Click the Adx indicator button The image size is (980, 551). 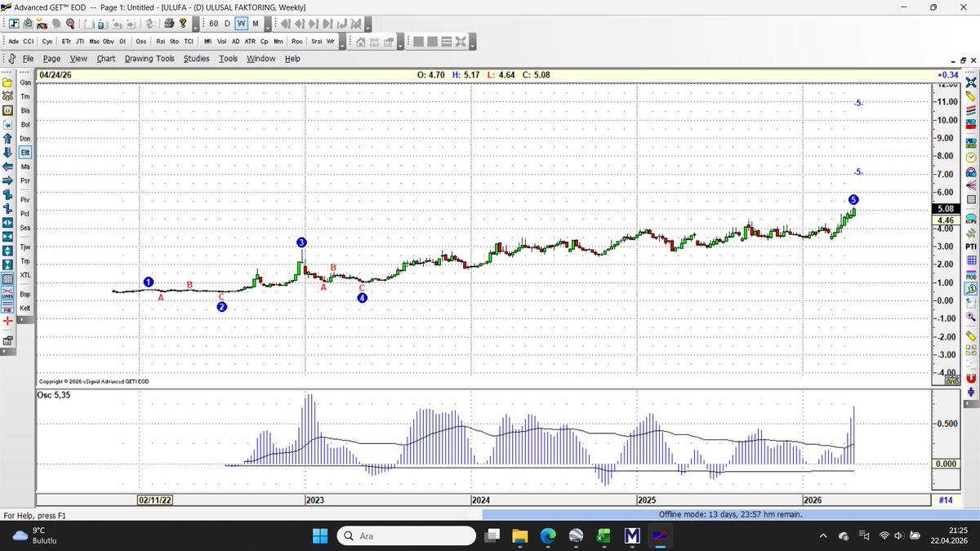click(x=14, y=42)
